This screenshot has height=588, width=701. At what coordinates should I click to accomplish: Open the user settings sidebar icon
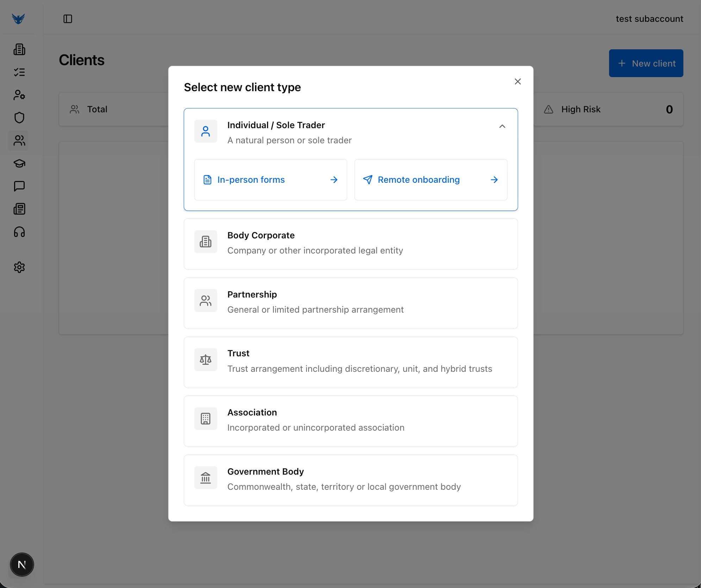[x=19, y=95]
